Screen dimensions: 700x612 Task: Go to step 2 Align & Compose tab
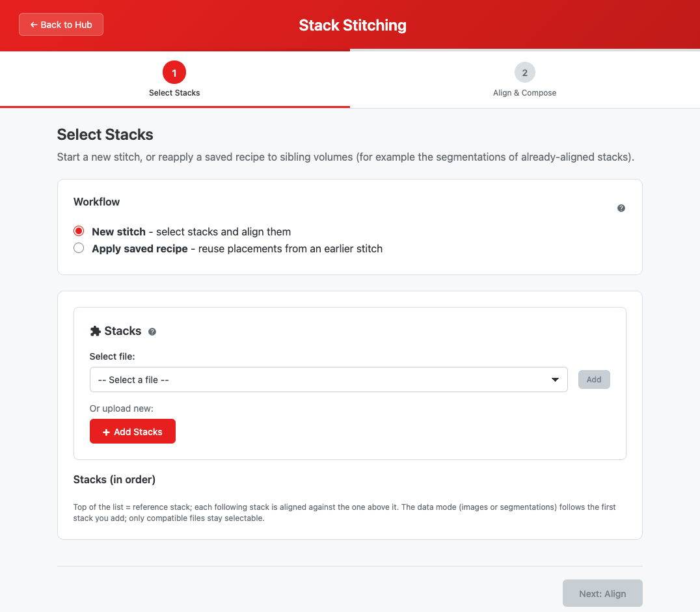[x=524, y=79]
